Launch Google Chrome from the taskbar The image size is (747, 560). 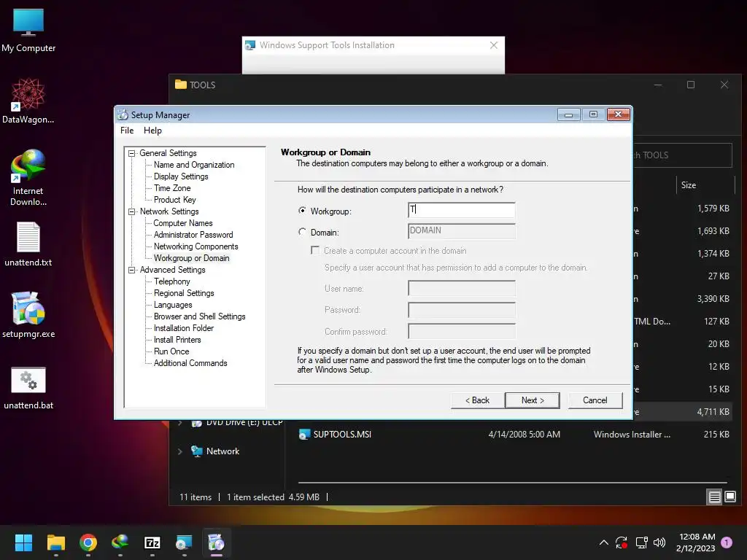[88, 542]
